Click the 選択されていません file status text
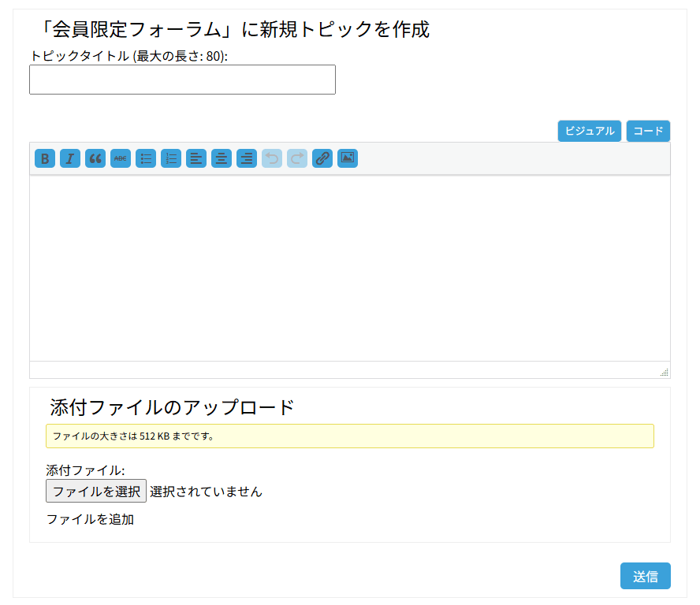Viewport: 700px width, 605px height. coord(206,492)
